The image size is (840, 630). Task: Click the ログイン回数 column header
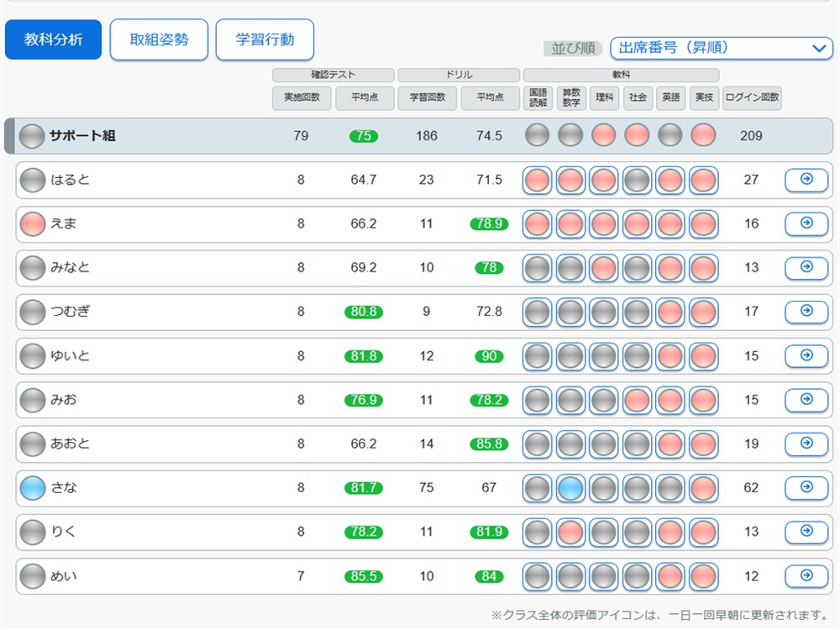click(752, 97)
